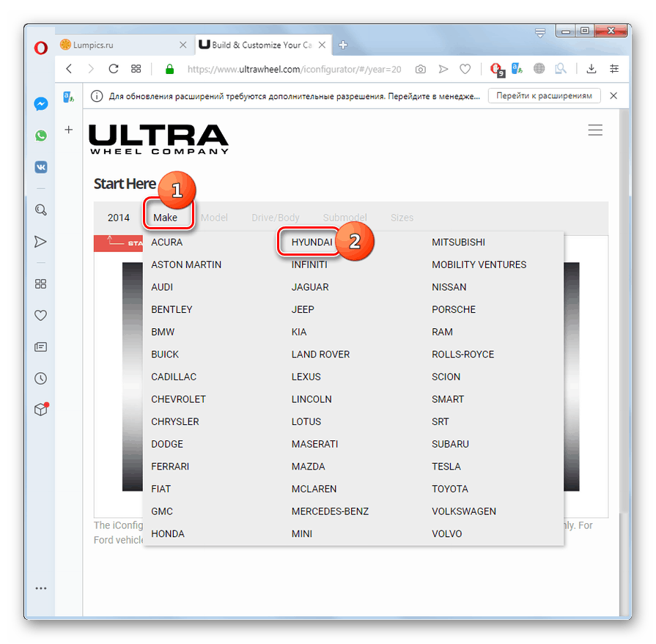Screen dimensions: 656x644
Task: Open Easy Setup sliders icon in toolbar
Action: point(614,68)
